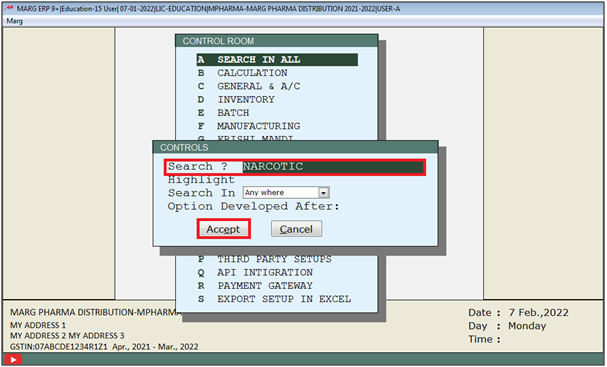Viewport: 607px width, 367px height.
Task: Click the red YouTube play icon
Action: [13, 360]
